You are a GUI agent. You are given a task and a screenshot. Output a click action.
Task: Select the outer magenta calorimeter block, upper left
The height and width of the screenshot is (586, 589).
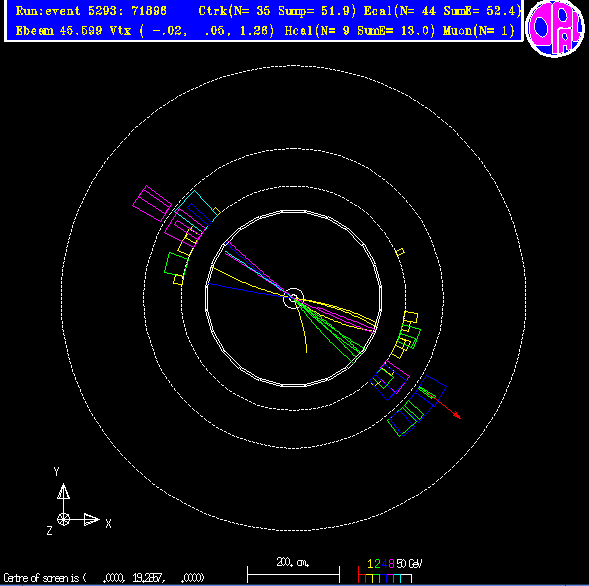click(x=152, y=203)
